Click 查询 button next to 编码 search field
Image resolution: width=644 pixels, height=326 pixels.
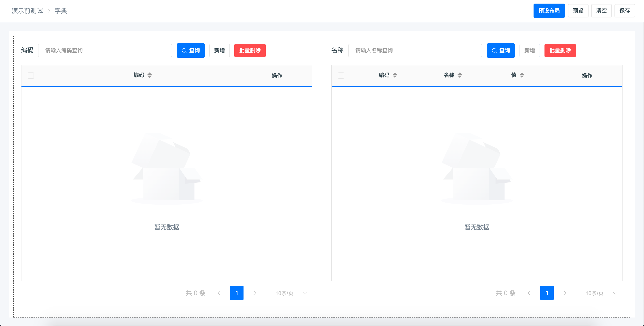coord(191,51)
